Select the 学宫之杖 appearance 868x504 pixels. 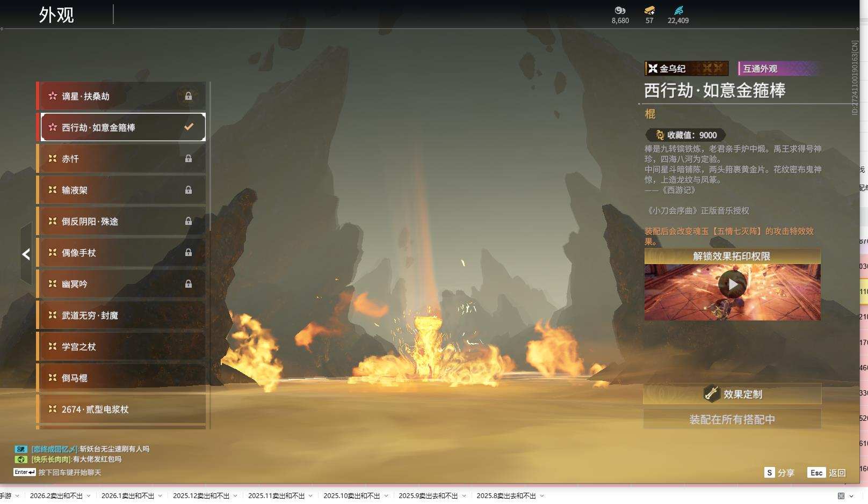pos(121,347)
